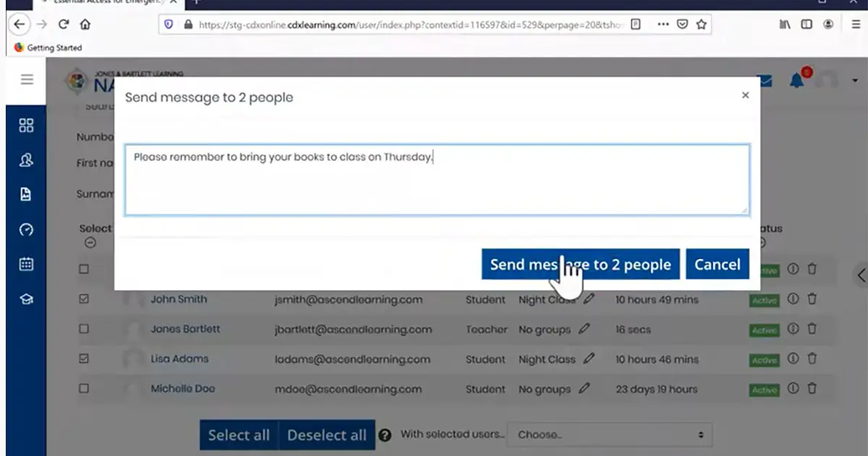Toggle the Lisa Adams checkbox
The height and width of the screenshot is (456, 868).
coord(84,358)
